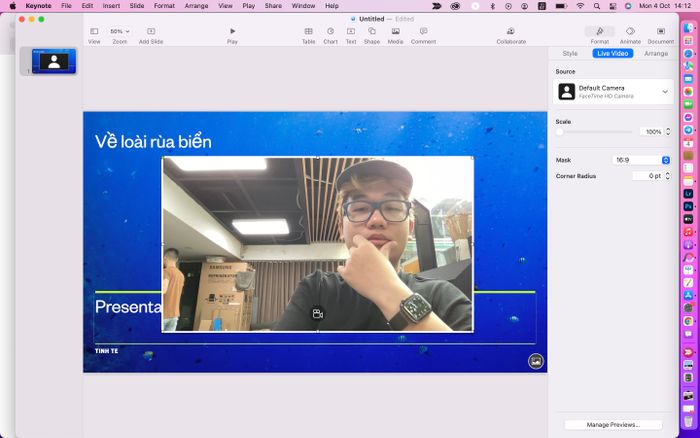Select the live video frame on the slide
The width and height of the screenshot is (700, 438).
(x=317, y=244)
